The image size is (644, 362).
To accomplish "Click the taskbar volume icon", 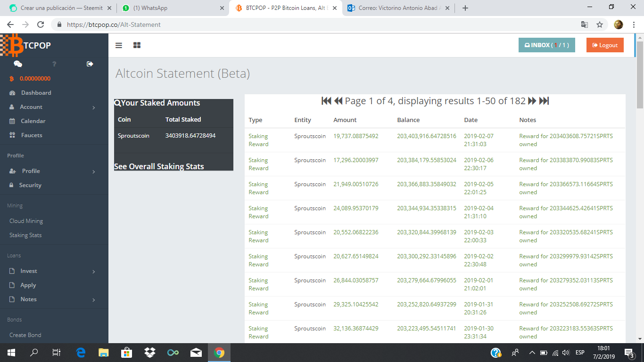I will pyautogui.click(x=566, y=353).
